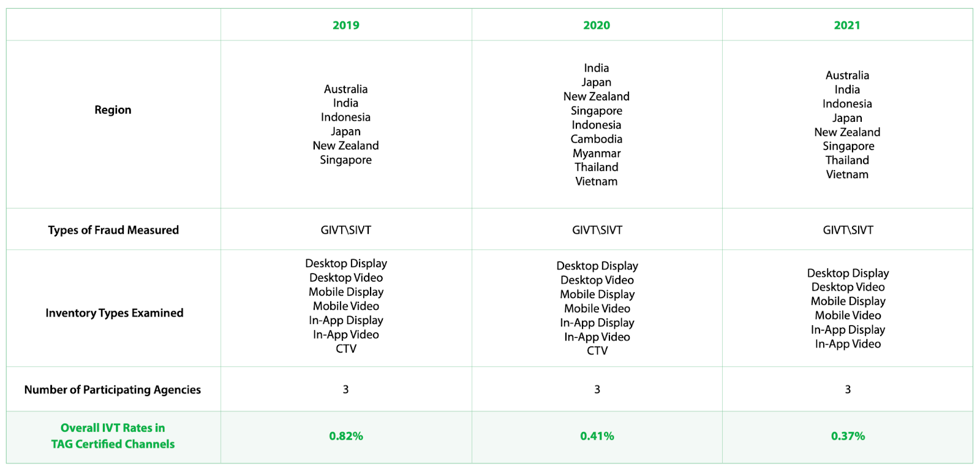Select the Region row label
This screenshot has height=469, width=980.
(113, 110)
